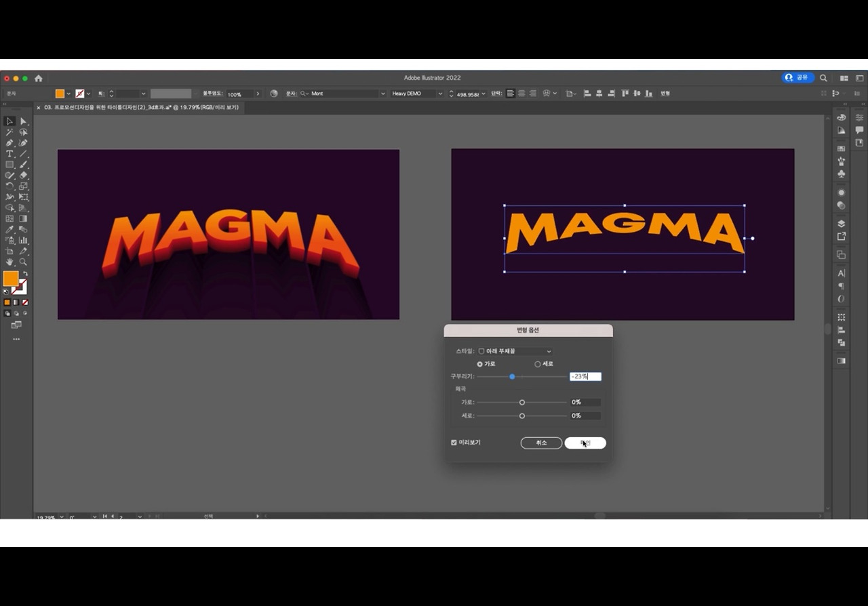Click the 가로 distortion slider handle
Viewport: 868px width, 606px height.
click(522, 402)
